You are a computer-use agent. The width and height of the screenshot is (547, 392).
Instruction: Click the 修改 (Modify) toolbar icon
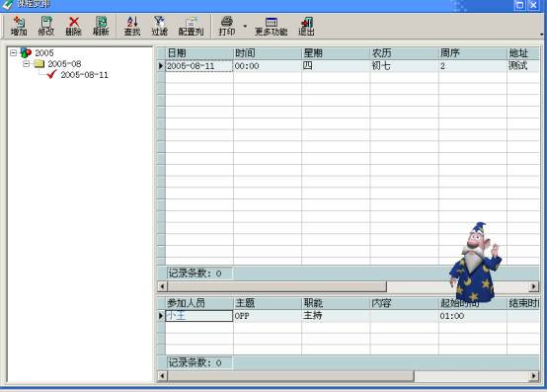[x=46, y=26]
